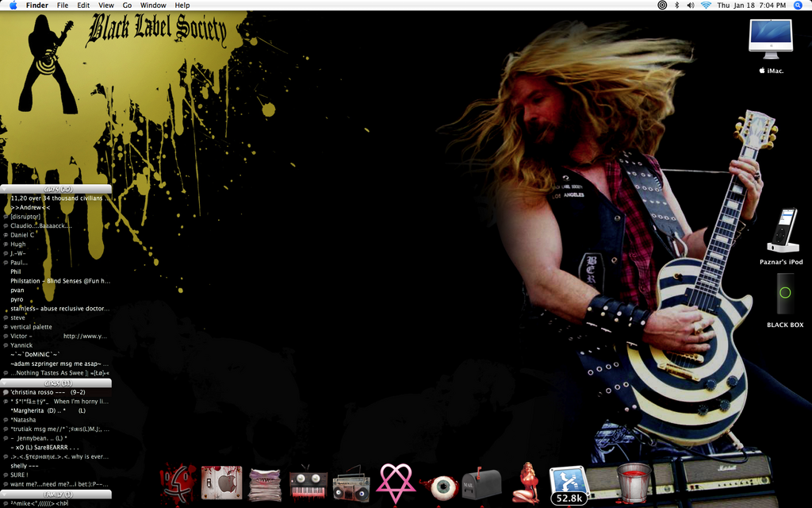Select contact 'Yannick'

(56, 345)
